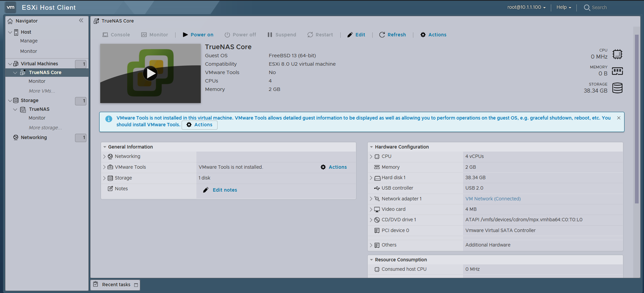Click the PCI device 0 icon
This screenshot has height=293, width=644.
[377, 230]
